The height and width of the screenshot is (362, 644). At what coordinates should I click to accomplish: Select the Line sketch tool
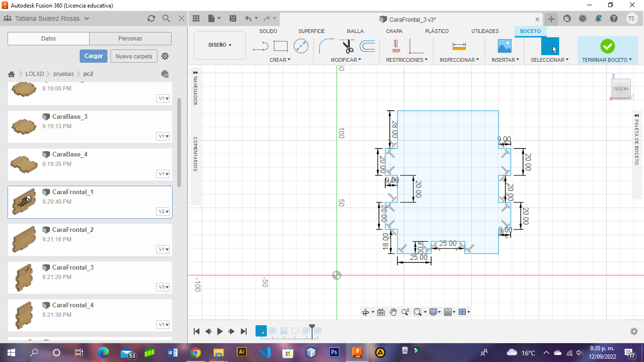pos(260,46)
